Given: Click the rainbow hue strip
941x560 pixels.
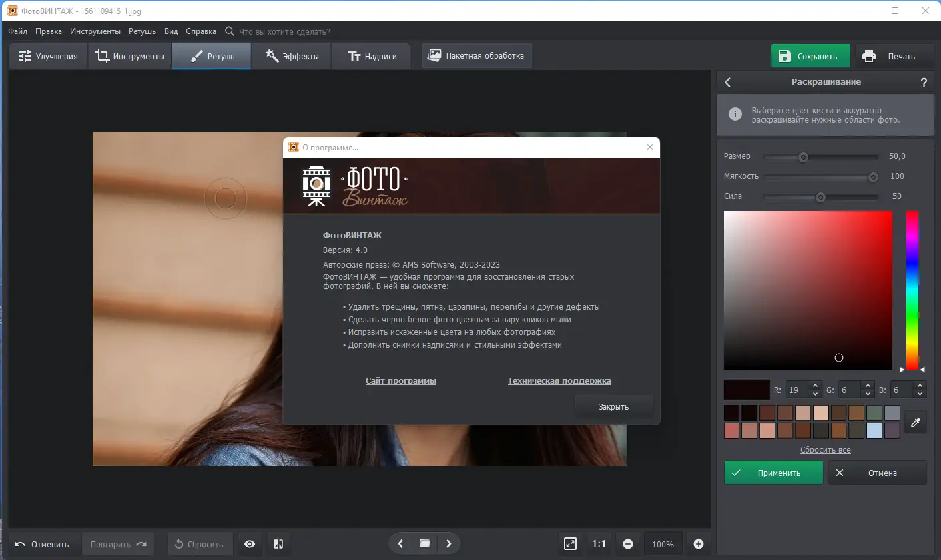Looking at the screenshot, I should 912,290.
